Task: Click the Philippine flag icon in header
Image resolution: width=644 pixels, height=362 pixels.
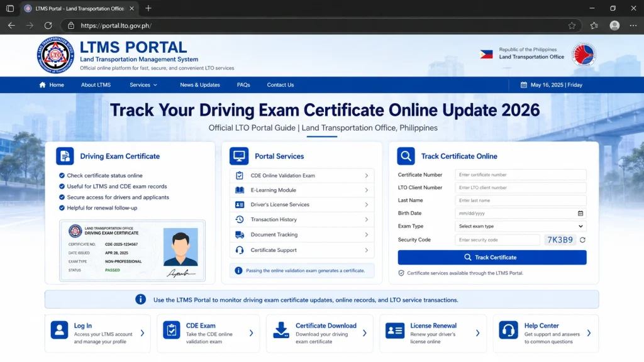Action: (x=486, y=54)
